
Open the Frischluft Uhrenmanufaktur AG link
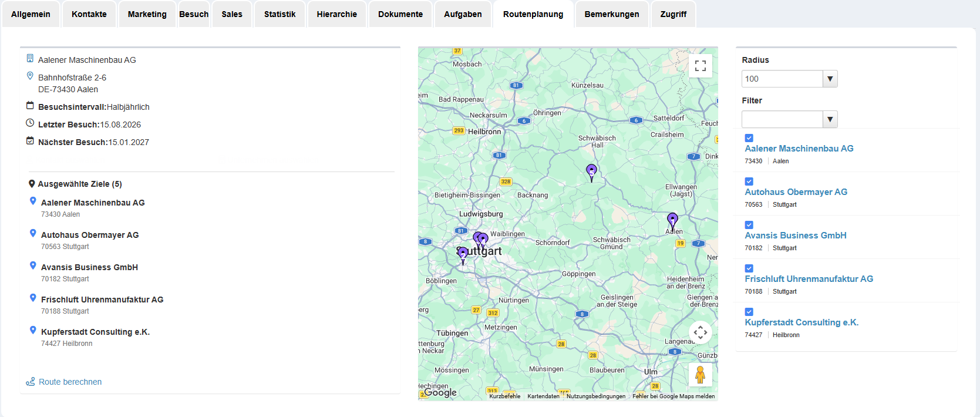809,279
